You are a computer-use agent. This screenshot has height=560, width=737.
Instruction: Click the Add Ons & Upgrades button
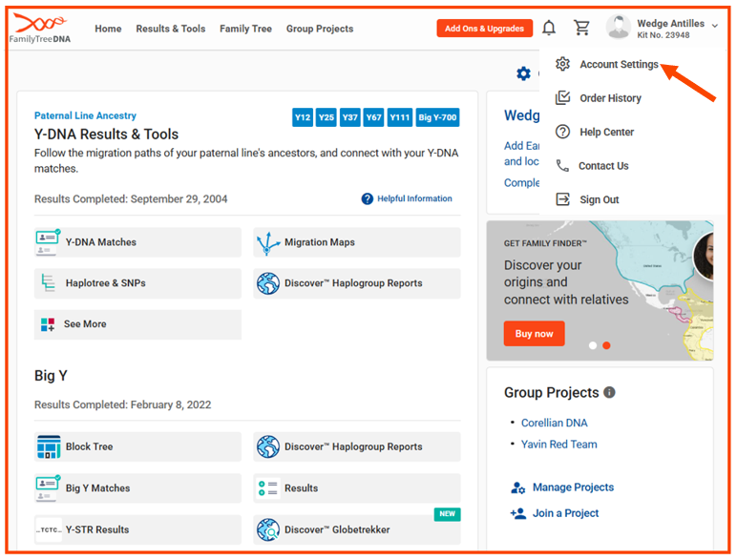[485, 29]
